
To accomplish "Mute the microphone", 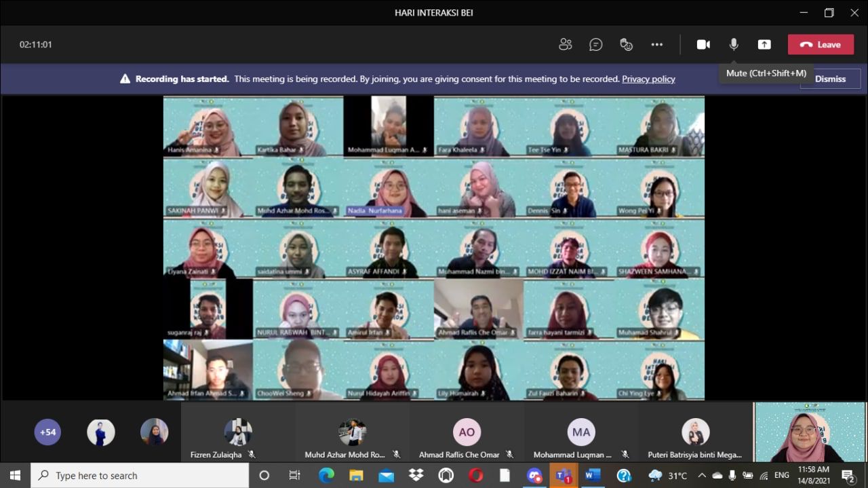I will pyautogui.click(x=734, y=45).
